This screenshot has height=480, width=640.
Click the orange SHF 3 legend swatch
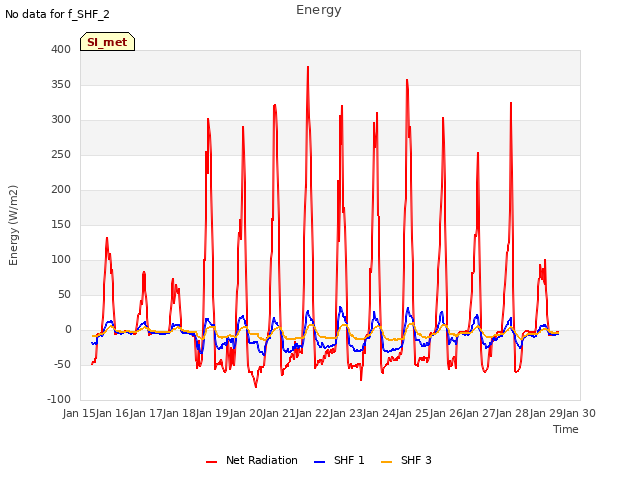coord(386,461)
